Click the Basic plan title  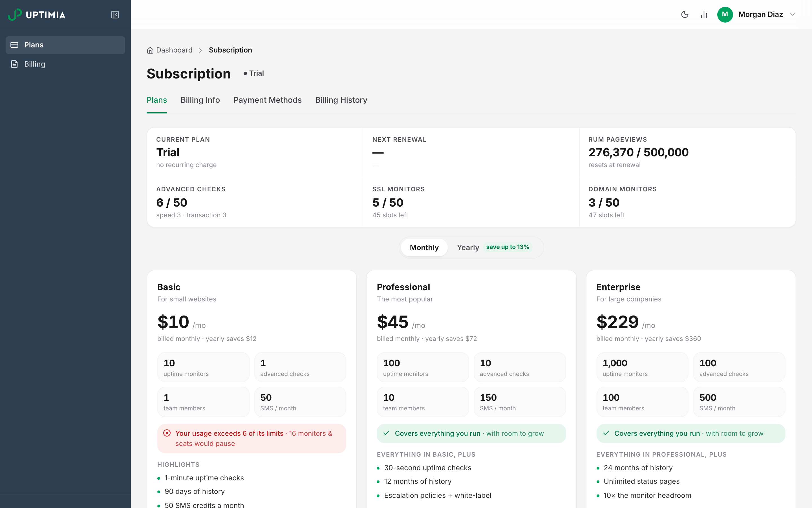click(169, 287)
